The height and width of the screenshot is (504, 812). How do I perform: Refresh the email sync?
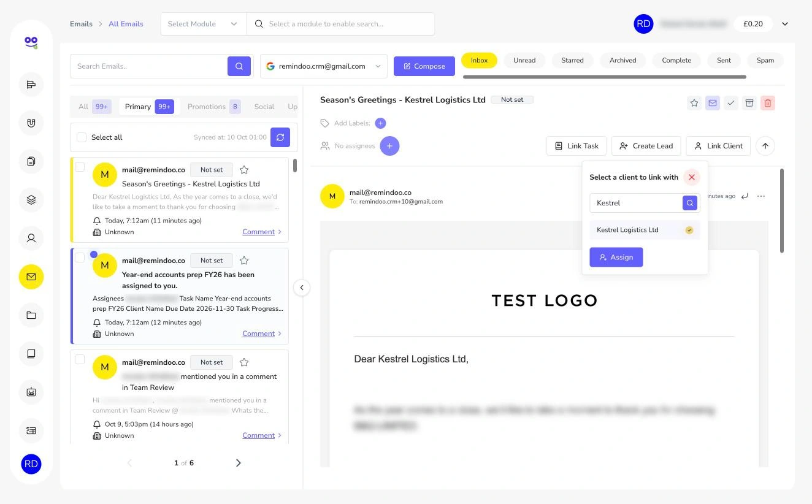[280, 137]
